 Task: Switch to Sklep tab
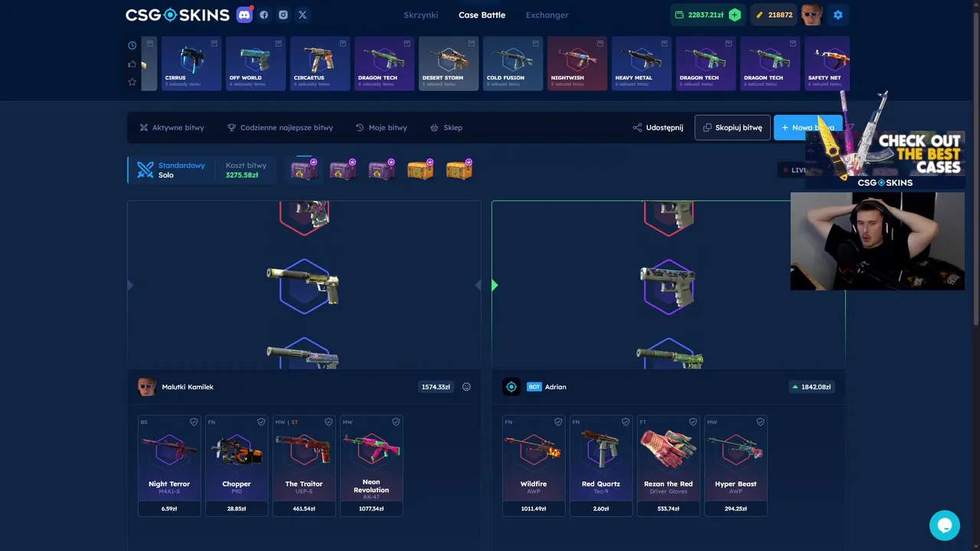click(446, 128)
